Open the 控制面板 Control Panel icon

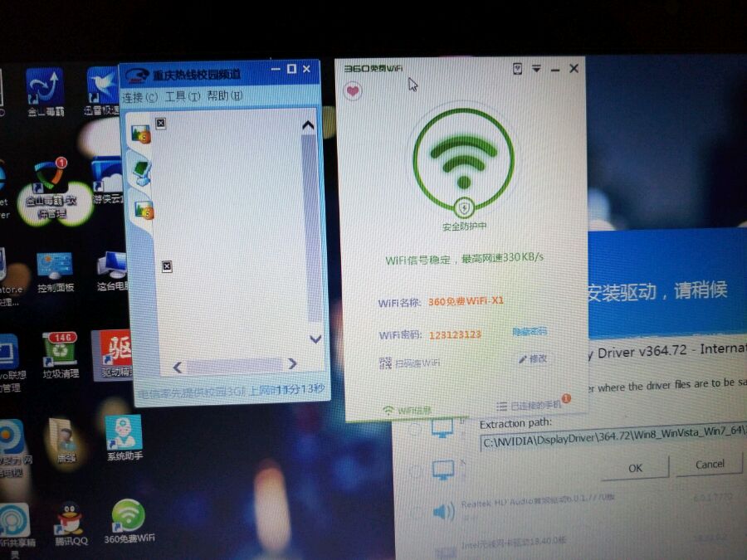tap(55, 272)
